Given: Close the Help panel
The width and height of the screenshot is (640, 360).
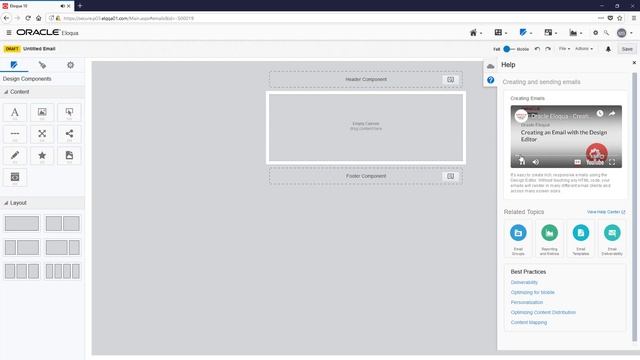Looking at the screenshot, I should pyautogui.click(x=634, y=62).
